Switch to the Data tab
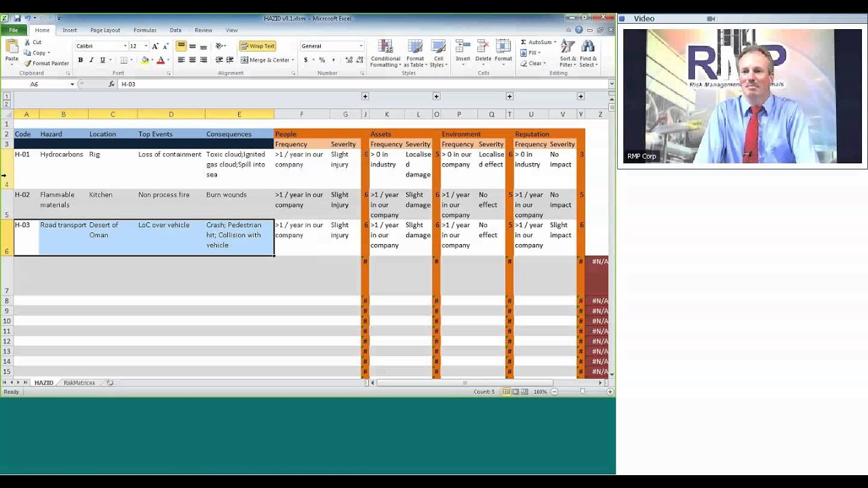The width and height of the screenshot is (868, 488). point(176,30)
